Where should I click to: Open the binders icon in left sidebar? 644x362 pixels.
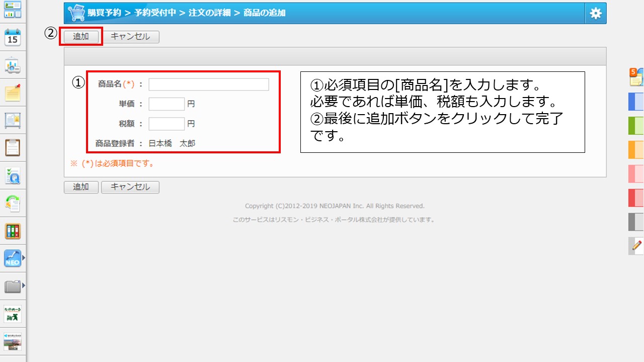13,231
